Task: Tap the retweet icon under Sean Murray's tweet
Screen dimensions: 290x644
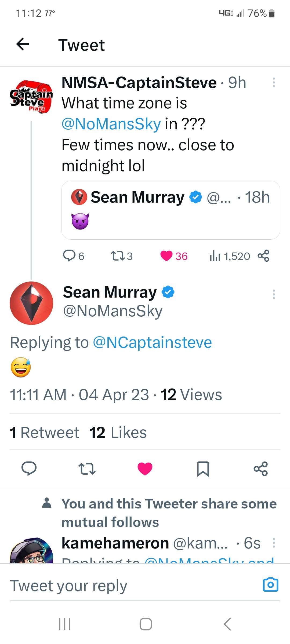Action: coord(87,469)
